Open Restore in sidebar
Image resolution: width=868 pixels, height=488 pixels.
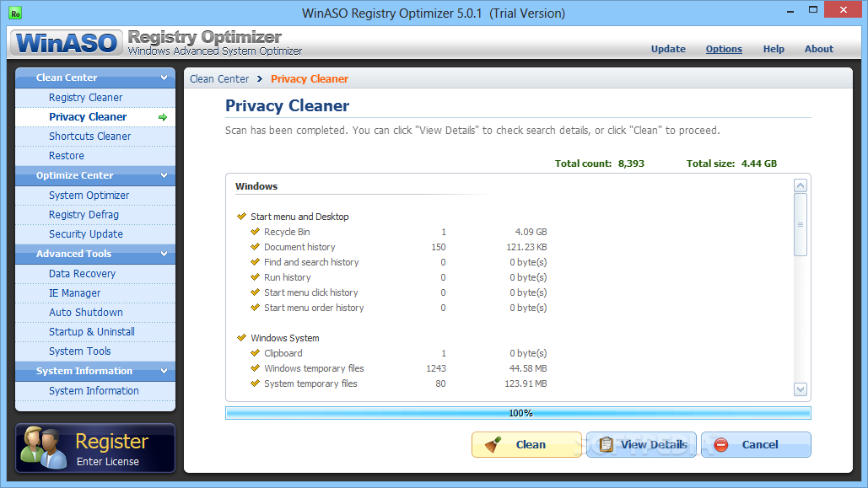[95, 155]
